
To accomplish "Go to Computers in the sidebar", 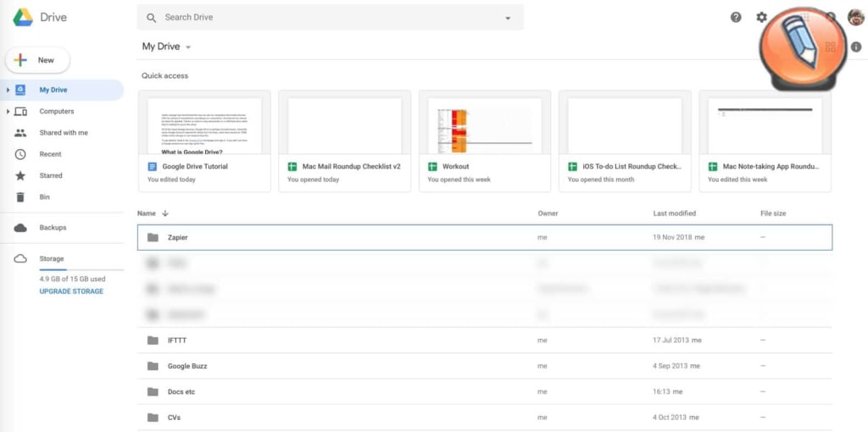I will (x=57, y=111).
